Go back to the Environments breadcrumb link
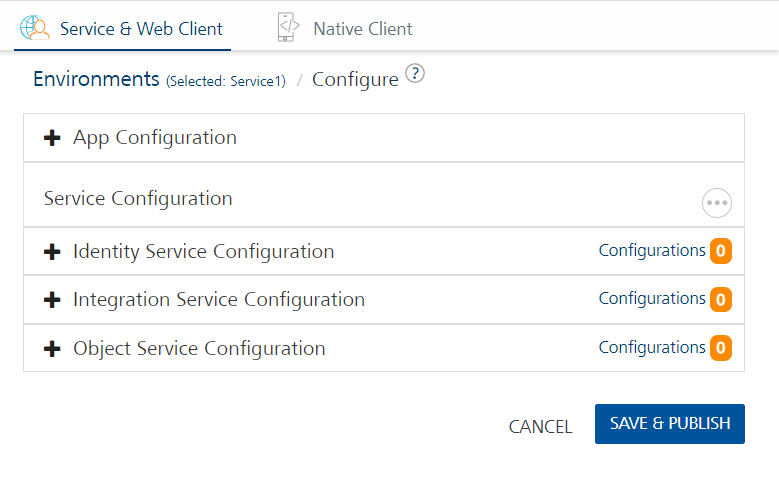The width and height of the screenshot is (779, 477). coord(96,79)
